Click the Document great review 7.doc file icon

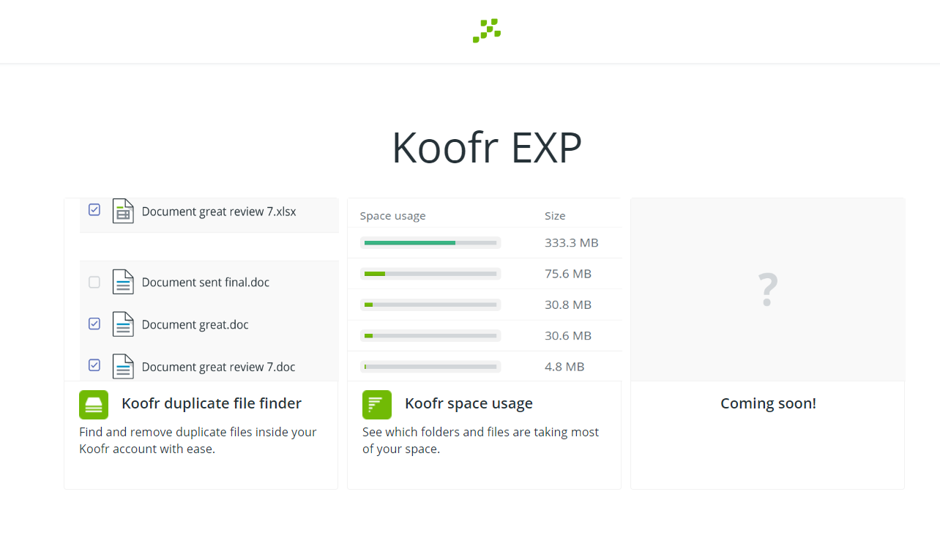click(122, 366)
